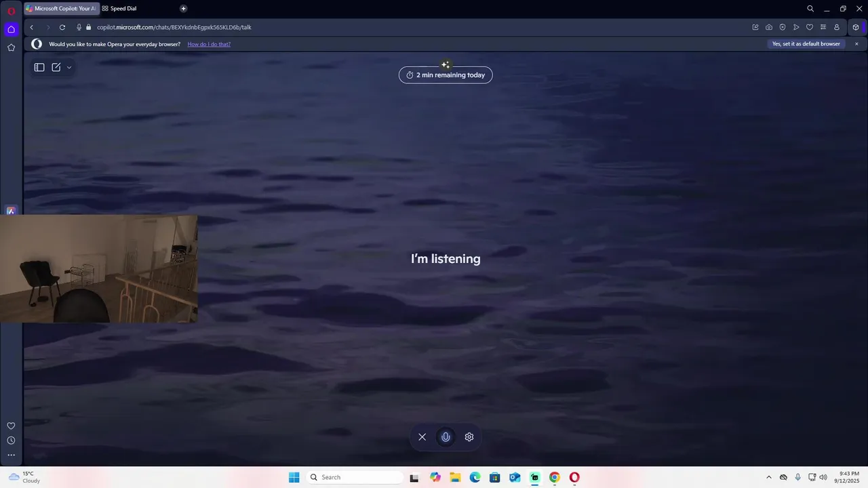
Task: Open File Explorer from taskbar
Action: pyautogui.click(x=455, y=477)
